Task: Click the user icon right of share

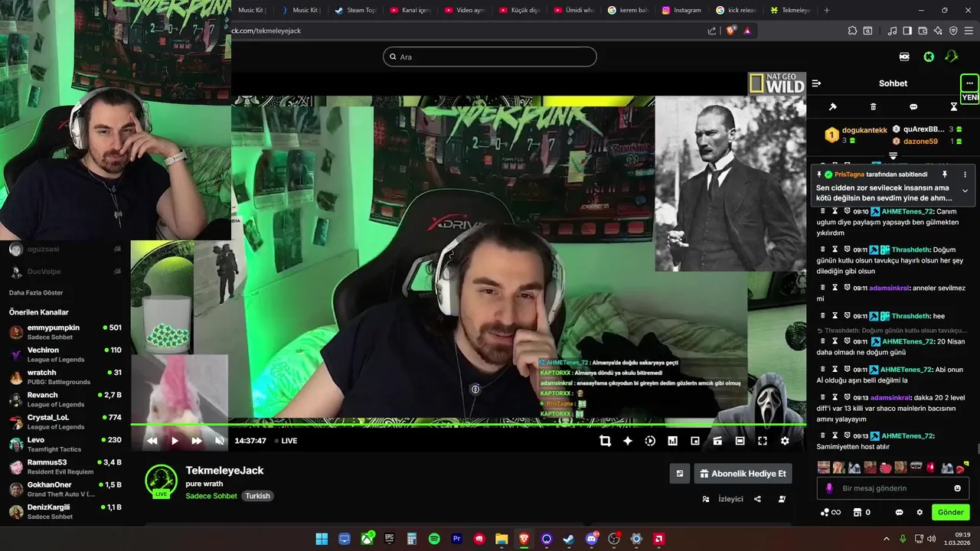Action: 782,499
